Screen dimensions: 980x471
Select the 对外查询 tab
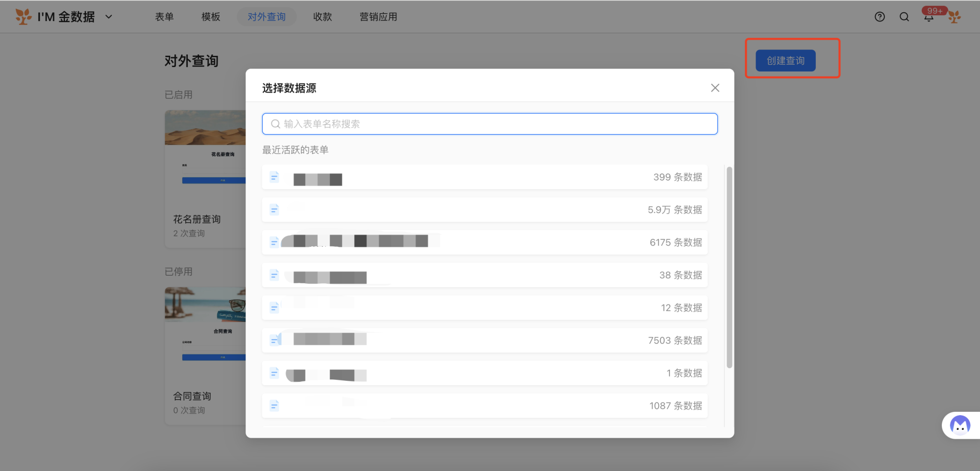267,17
